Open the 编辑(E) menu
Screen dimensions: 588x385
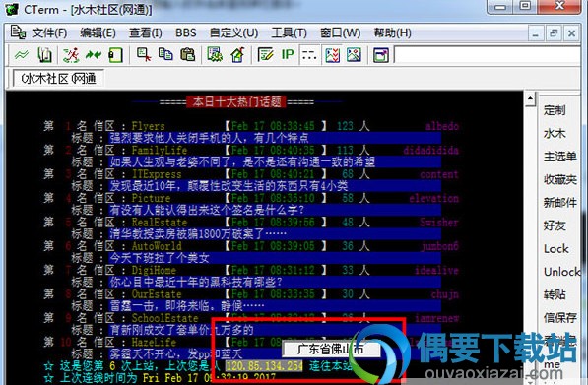(x=98, y=33)
